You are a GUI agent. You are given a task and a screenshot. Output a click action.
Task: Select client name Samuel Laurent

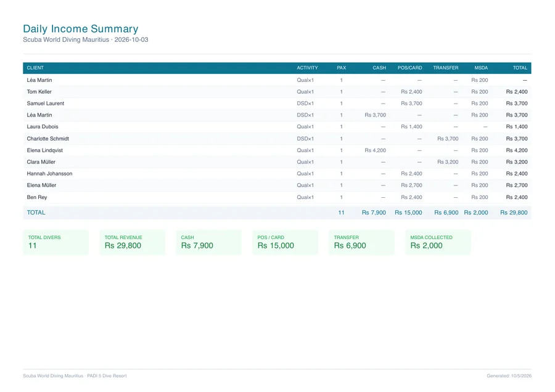pos(45,104)
